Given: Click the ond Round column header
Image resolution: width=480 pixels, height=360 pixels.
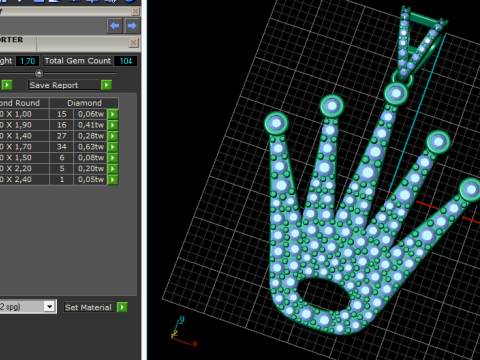Looking at the screenshot, I should coord(24,103).
